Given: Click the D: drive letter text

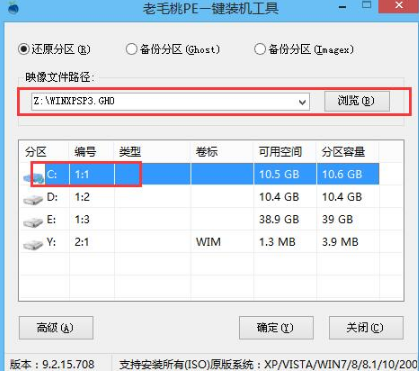Looking at the screenshot, I should [52, 197].
